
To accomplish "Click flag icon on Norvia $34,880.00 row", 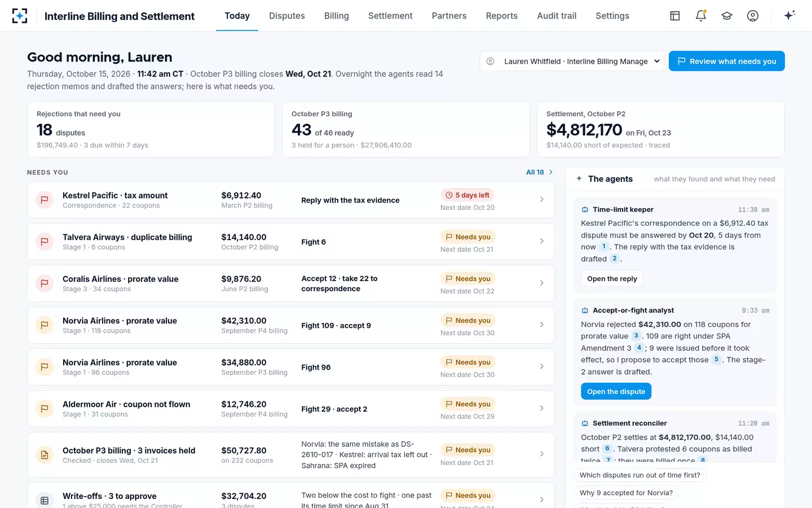I will click(45, 367).
